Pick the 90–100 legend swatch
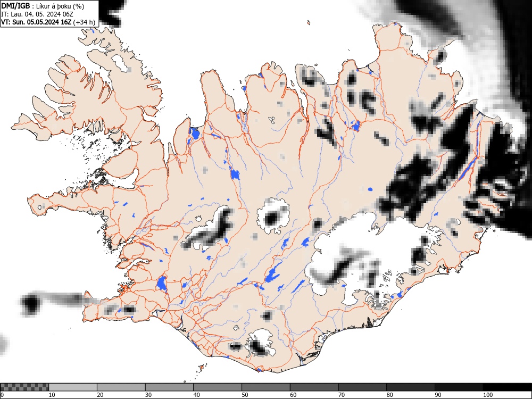This screenshot has width=532, height=399. click(x=459, y=387)
